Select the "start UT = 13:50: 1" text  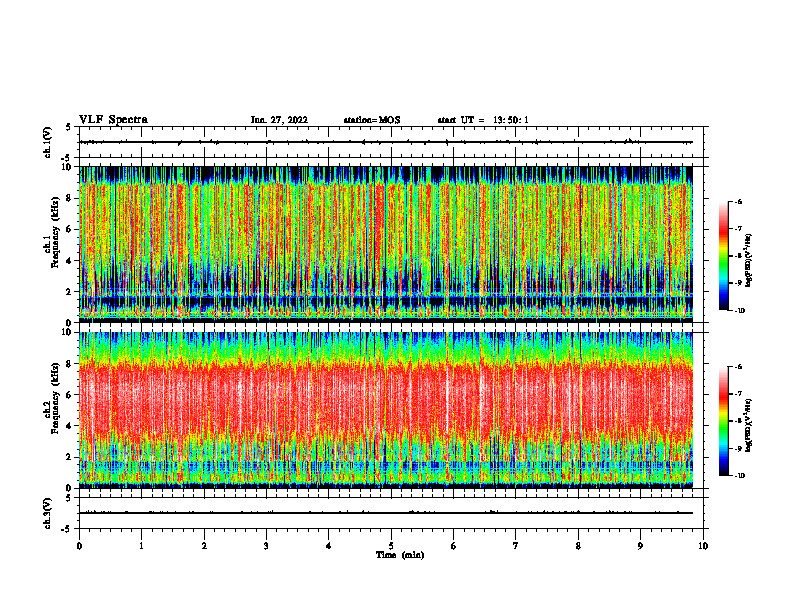point(483,120)
